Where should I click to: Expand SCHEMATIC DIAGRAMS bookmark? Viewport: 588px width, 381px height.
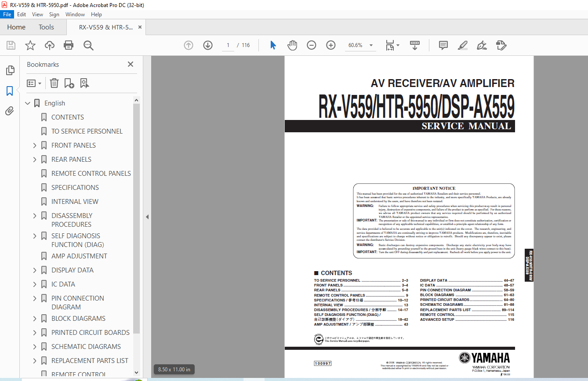coord(35,347)
